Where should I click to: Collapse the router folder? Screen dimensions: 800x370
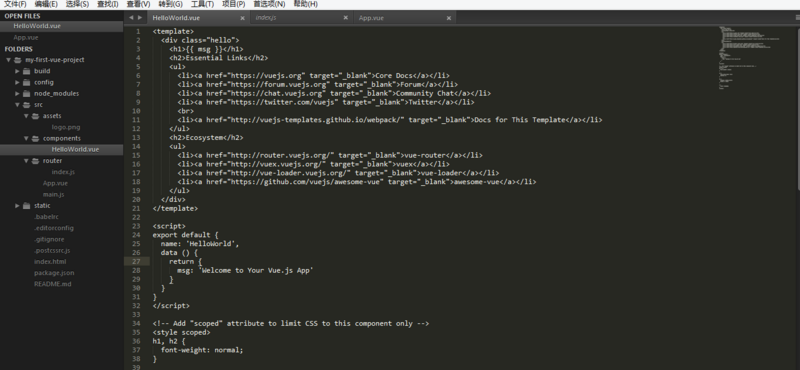pos(26,161)
